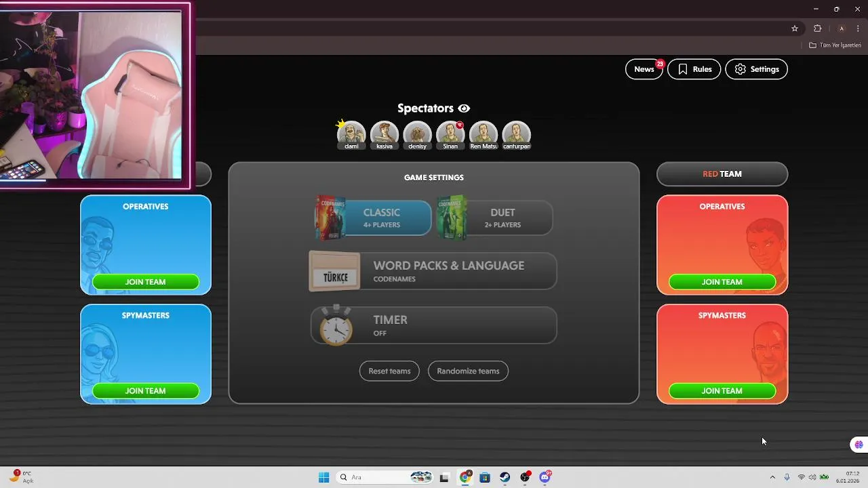Image resolution: width=868 pixels, height=488 pixels.
Task: Reset teams
Action: pyautogui.click(x=389, y=371)
